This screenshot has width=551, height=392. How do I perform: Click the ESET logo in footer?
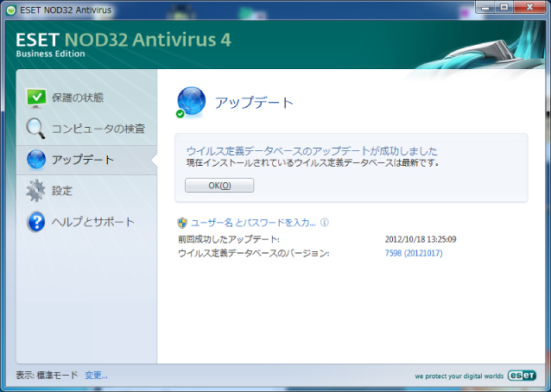(x=522, y=376)
